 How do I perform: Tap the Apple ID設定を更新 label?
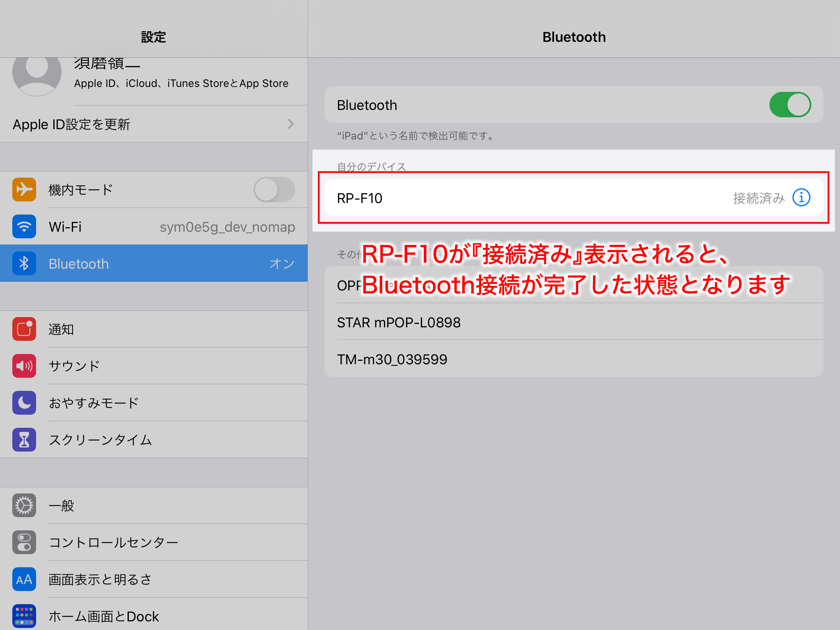coord(71,124)
